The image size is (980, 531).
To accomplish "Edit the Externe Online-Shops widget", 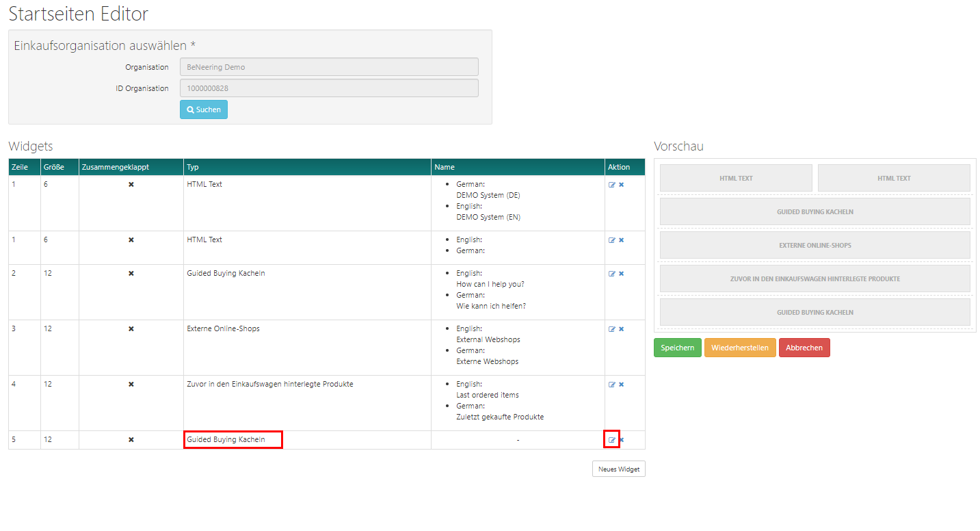I will [612, 329].
